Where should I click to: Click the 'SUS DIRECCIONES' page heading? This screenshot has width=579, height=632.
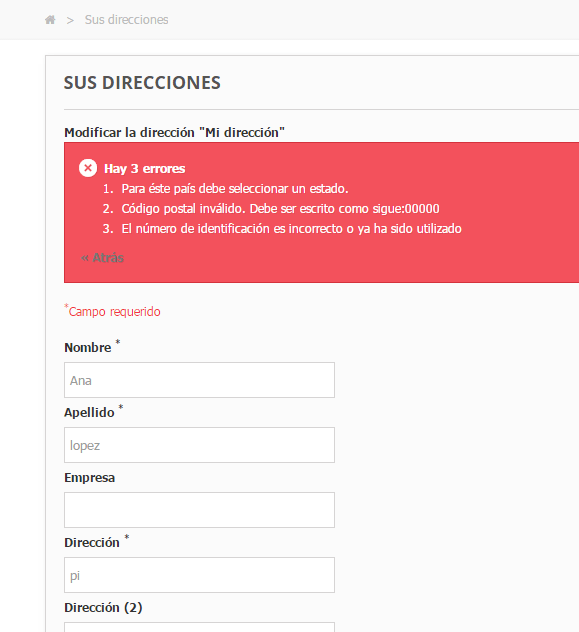pyautogui.click(x=142, y=83)
